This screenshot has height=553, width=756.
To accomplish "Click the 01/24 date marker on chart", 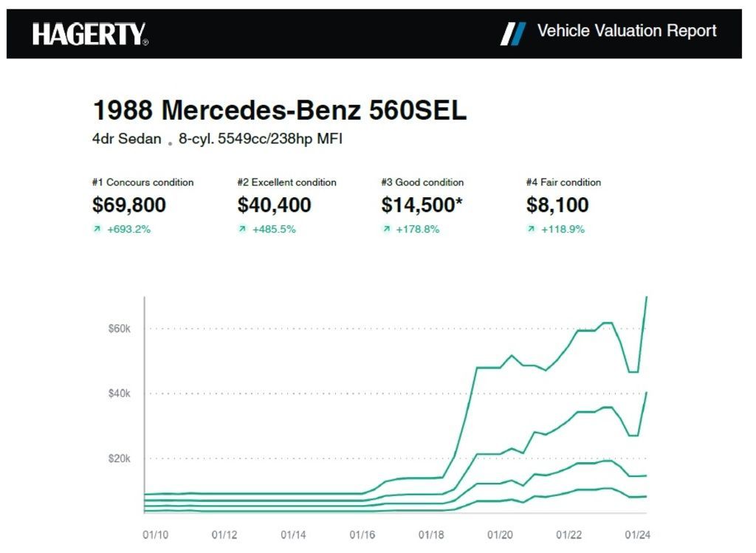I will [x=637, y=534].
